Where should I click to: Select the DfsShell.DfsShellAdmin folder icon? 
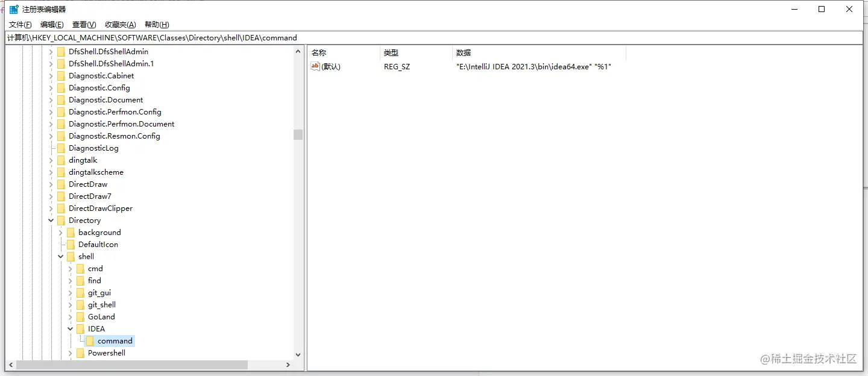point(61,52)
